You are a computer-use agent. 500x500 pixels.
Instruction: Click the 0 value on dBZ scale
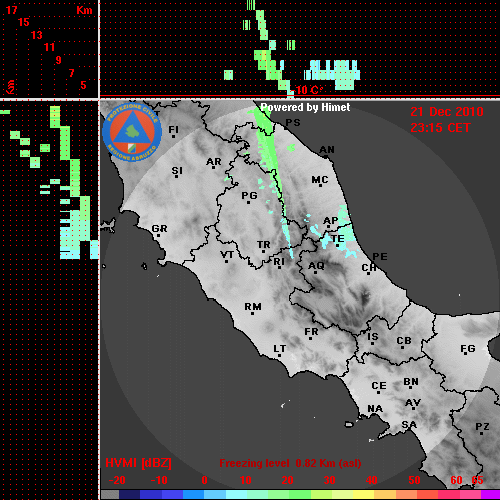205,480
